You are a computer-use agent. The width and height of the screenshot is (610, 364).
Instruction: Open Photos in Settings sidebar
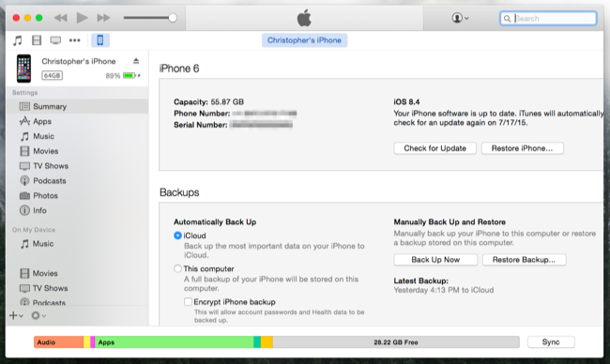click(77, 196)
